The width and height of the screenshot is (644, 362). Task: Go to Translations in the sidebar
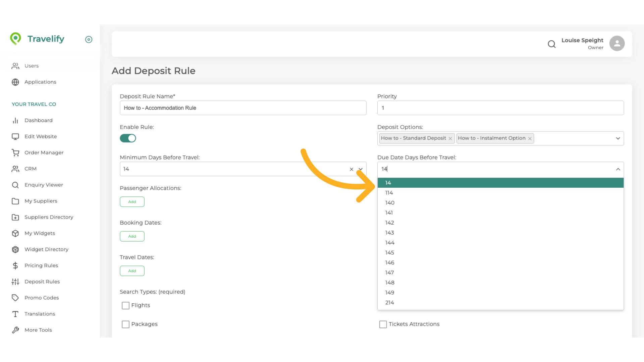pyautogui.click(x=40, y=314)
